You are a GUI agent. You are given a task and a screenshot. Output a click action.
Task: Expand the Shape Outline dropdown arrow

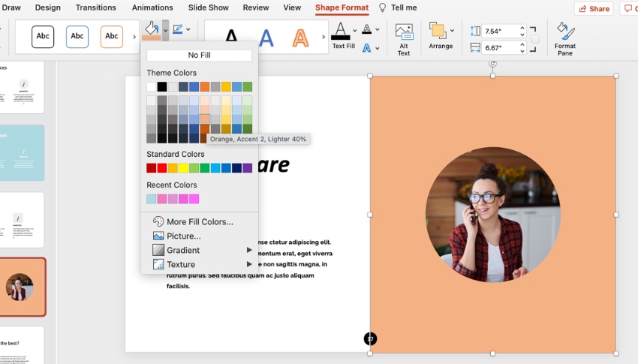188,29
